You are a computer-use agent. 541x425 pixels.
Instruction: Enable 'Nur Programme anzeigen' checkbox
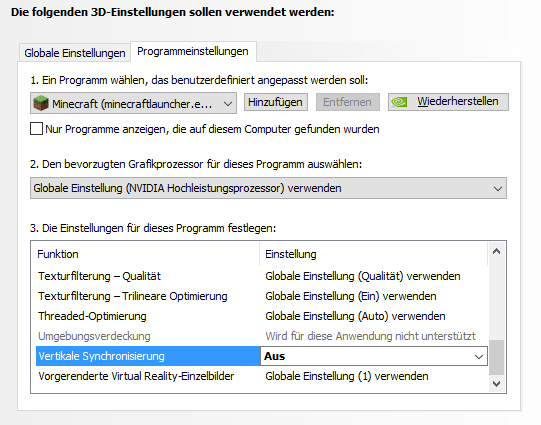(x=36, y=129)
